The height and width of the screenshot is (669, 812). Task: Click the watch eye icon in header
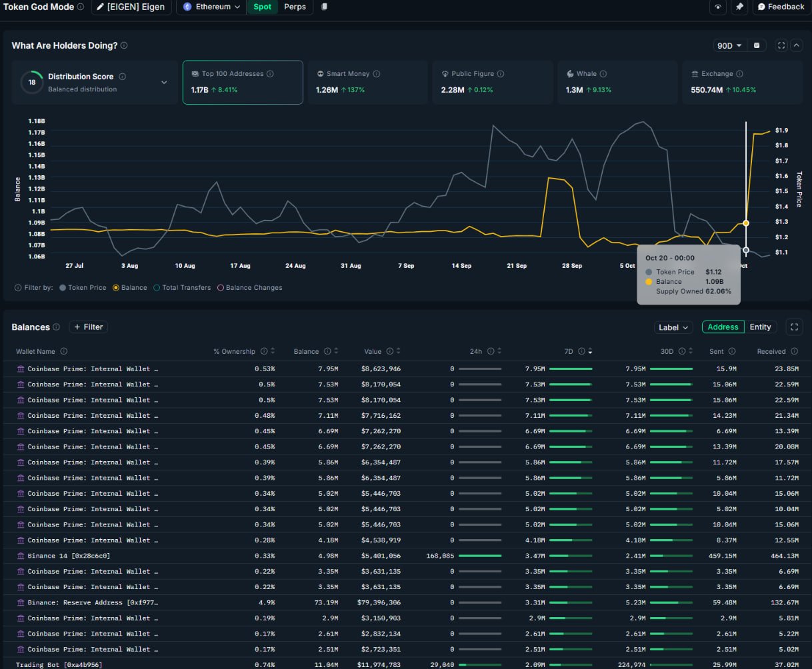[718, 7]
